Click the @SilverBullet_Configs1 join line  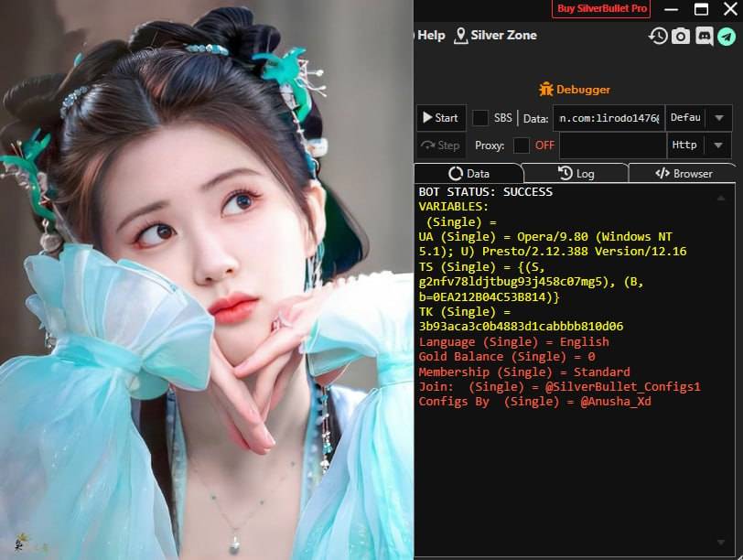point(559,386)
